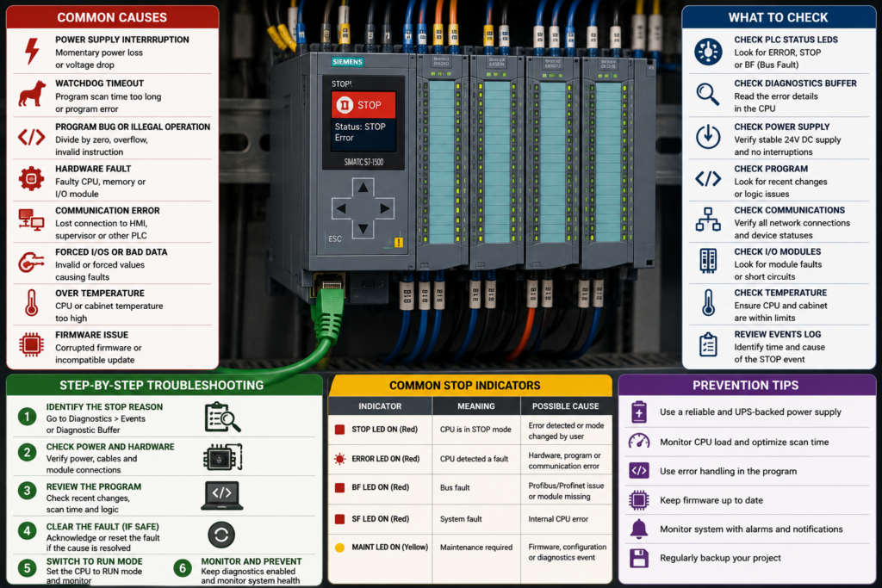
Task: Click the red square beside SF LED ON
Action: pos(339,519)
